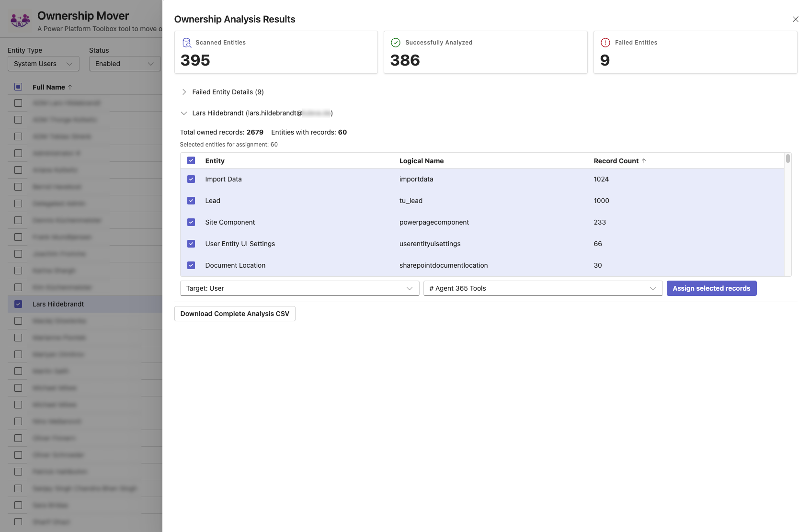
Task: Select the userentityuisettings cell
Action: [x=430, y=244]
